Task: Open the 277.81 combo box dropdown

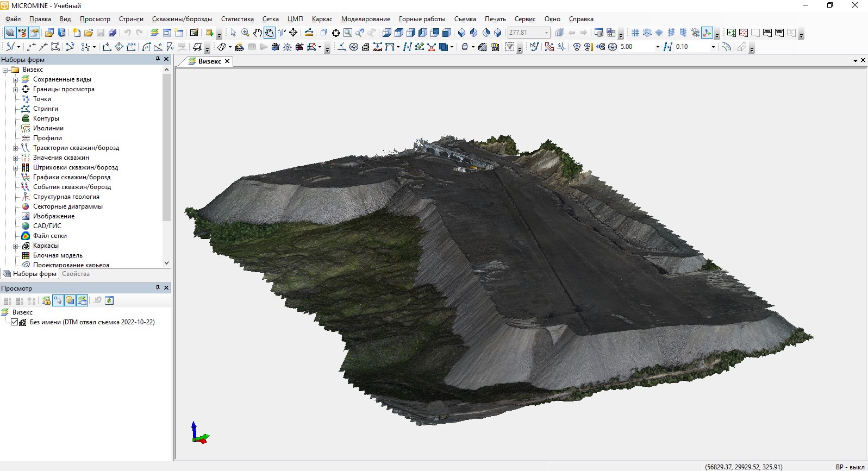Action: (546, 33)
